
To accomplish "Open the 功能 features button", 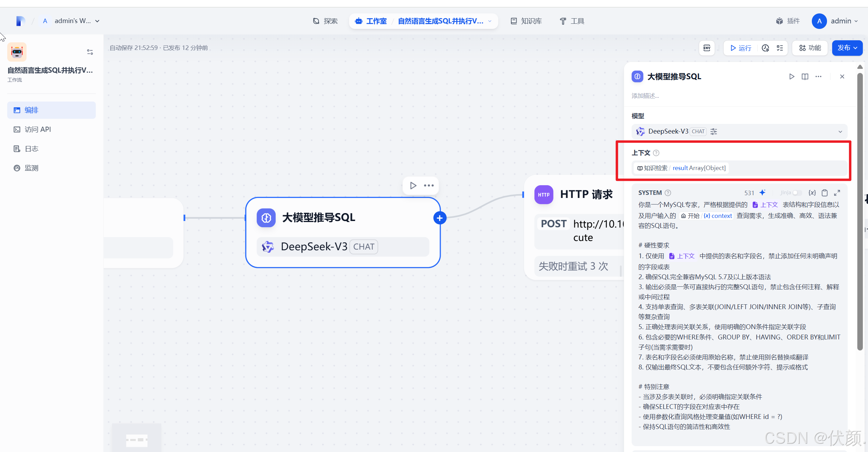I will click(810, 48).
